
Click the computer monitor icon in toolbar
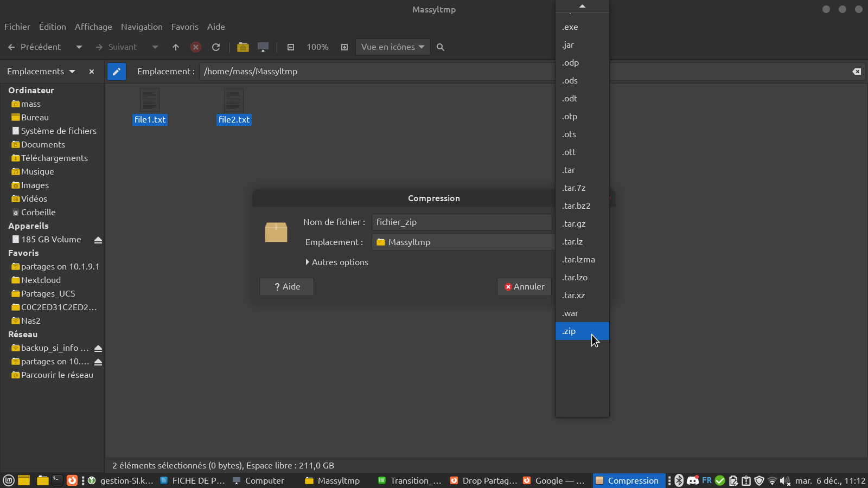point(263,47)
